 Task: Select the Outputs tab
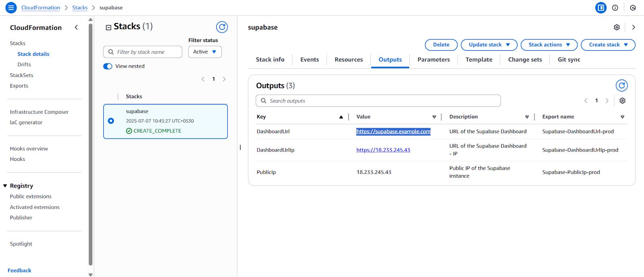[x=390, y=60]
